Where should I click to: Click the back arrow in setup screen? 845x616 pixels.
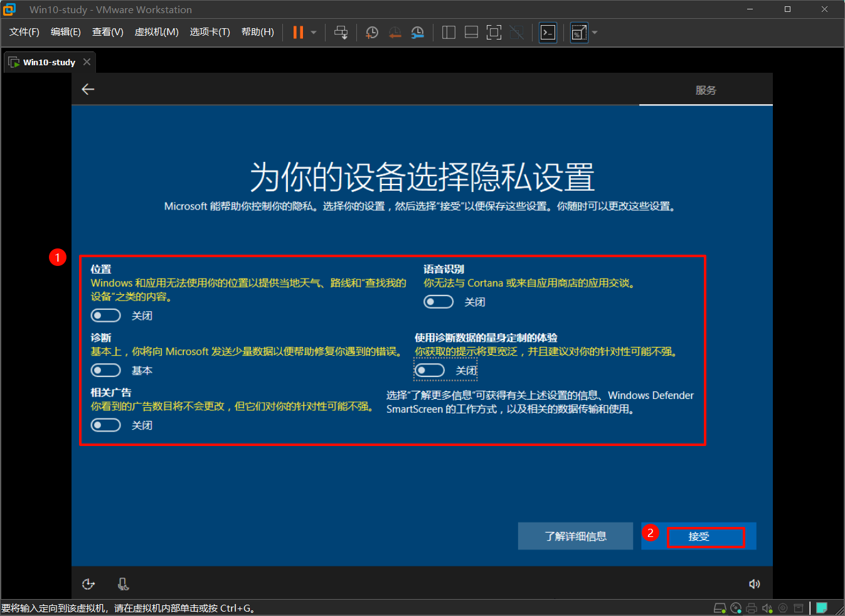point(88,89)
